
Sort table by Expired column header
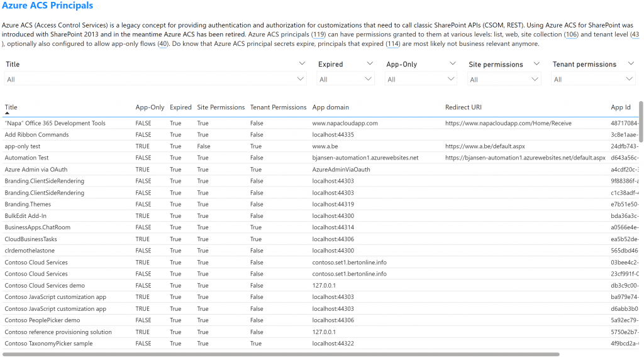click(180, 107)
